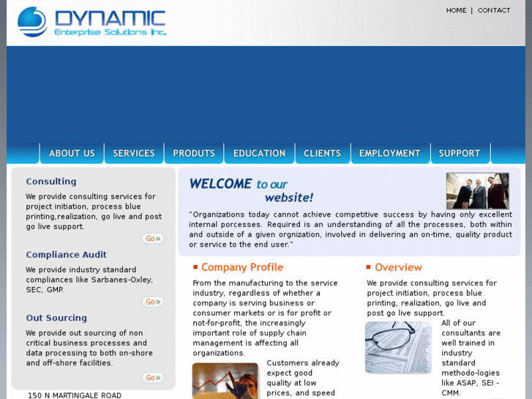This screenshot has height=399, width=532.
Task: Click the Dynamic Enterprise Solutions logo
Action: tap(91, 22)
